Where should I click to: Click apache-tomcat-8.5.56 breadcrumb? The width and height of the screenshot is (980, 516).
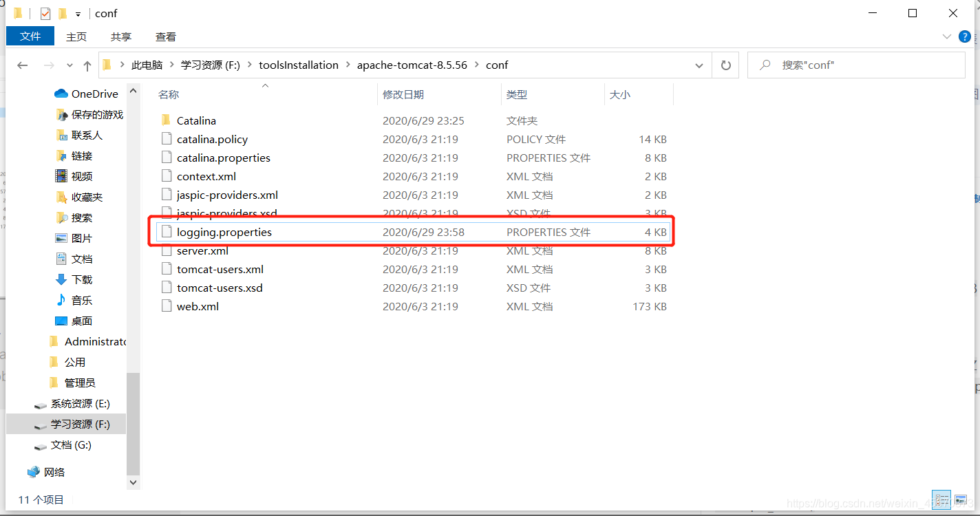click(x=412, y=65)
